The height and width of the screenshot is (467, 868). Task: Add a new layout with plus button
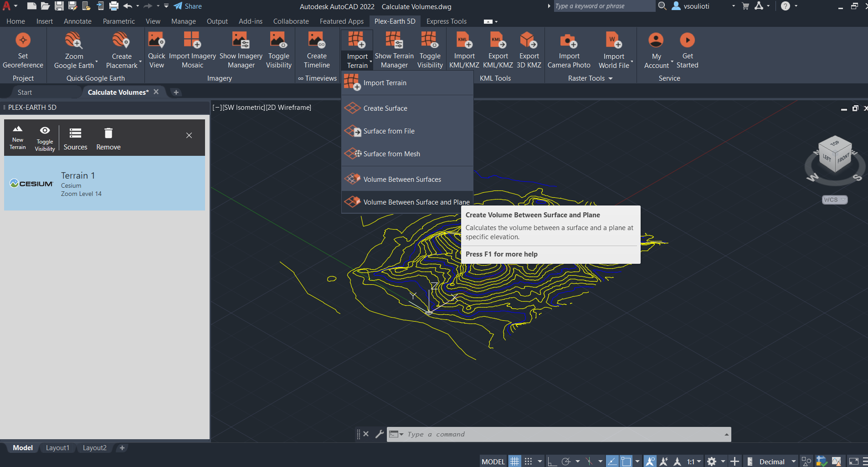(x=122, y=448)
